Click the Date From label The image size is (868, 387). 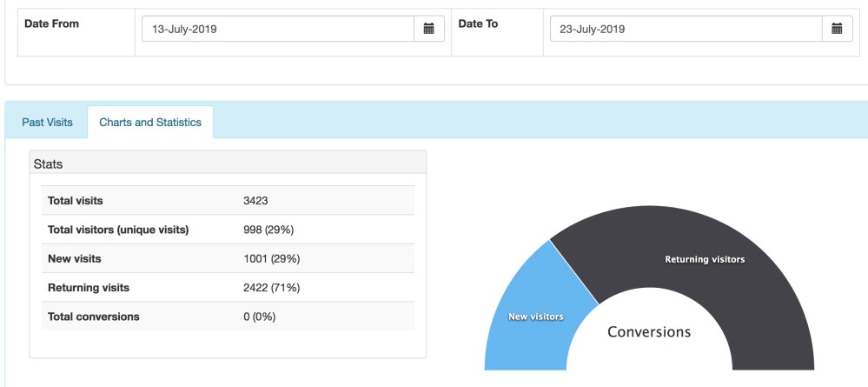click(x=52, y=23)
